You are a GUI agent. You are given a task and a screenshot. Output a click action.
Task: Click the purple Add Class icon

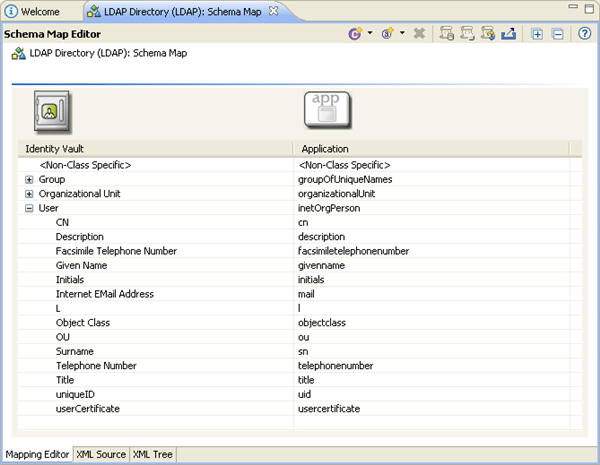click(x=355, y=34)
